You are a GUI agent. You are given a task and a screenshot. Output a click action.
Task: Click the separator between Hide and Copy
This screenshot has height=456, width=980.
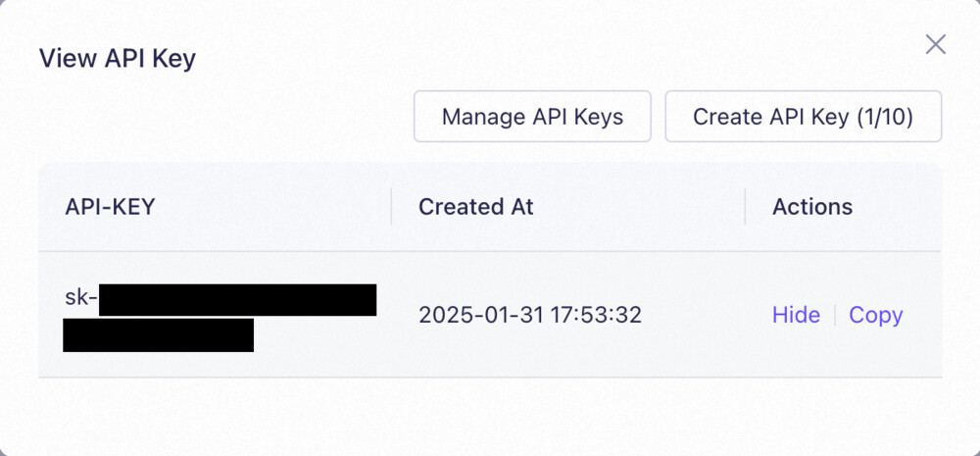tap(835, 315)
